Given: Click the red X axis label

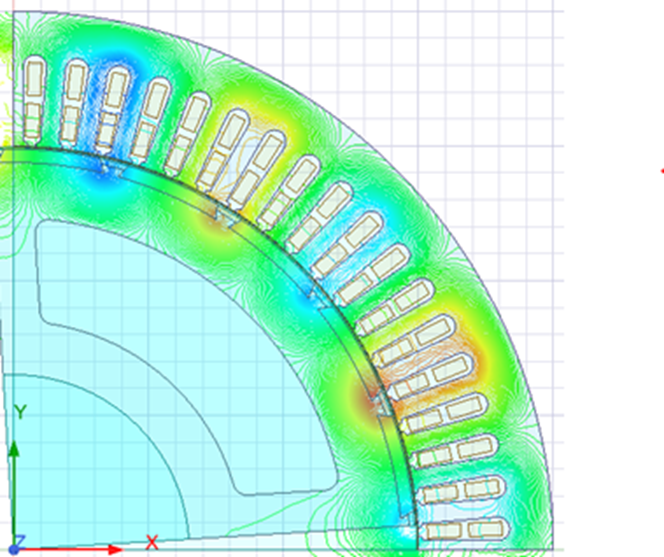Looking at the screenshot, I should point(152,542).
